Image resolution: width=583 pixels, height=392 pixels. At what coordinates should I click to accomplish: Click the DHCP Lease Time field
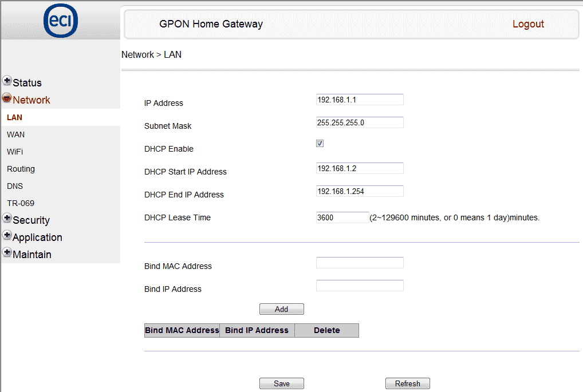[342, 217]
